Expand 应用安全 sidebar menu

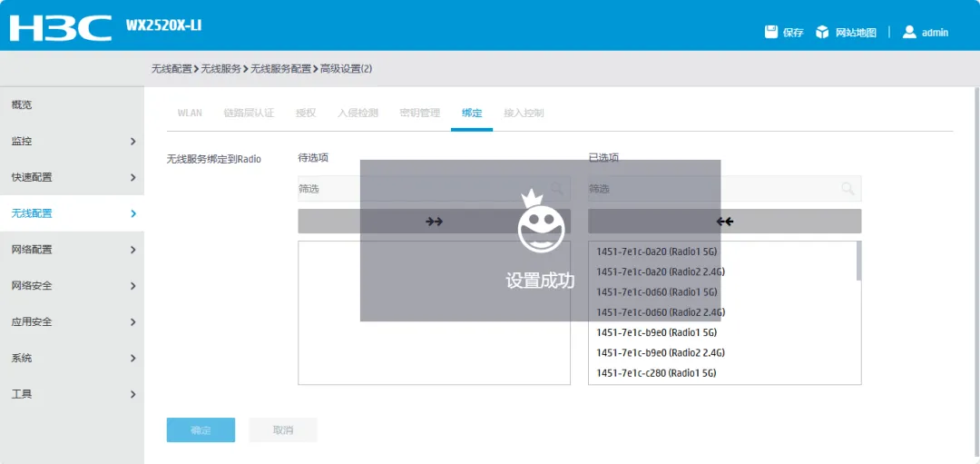[72, 322]
